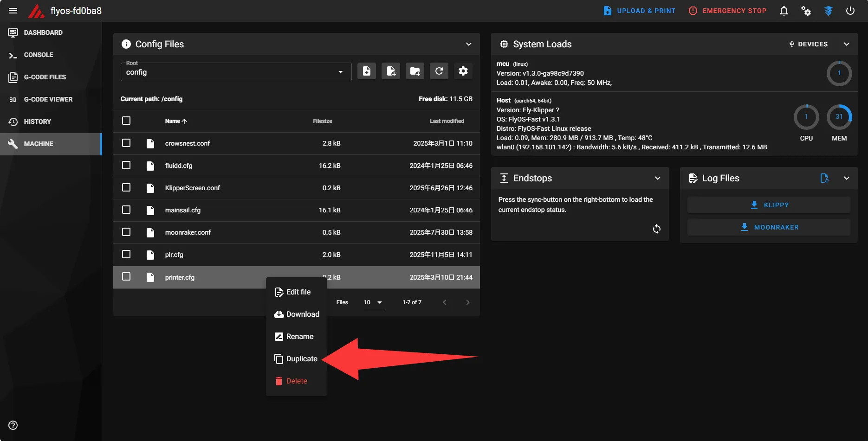Open the G-Code Viewer page
Screen dimensions: 868x441
pyautogui.click(x=48, y=99)
